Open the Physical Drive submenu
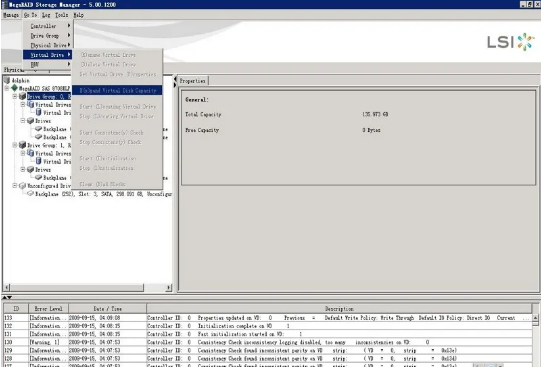This screenshot has width=541, height=367. pos(48,45)
